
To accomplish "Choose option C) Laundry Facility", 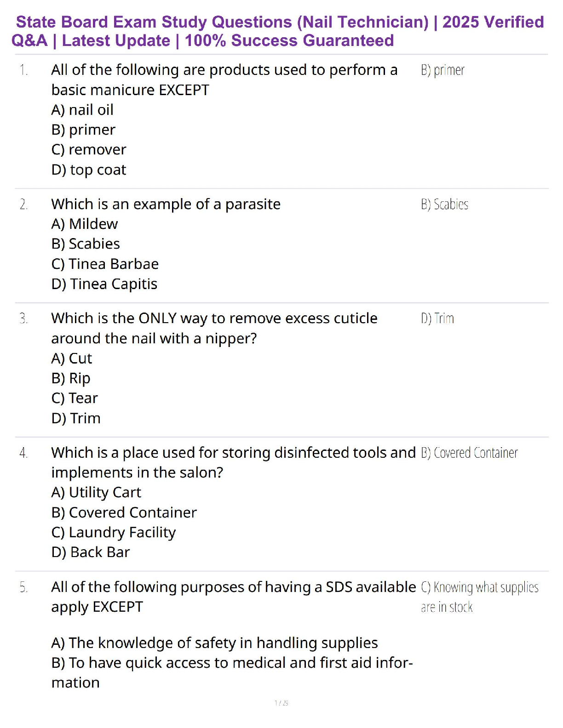I will pyautogui.click(x=114, y=533).
